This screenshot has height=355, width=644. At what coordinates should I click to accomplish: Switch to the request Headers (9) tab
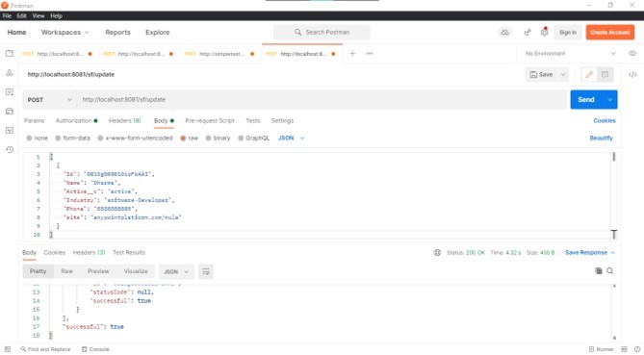pos(125,120)
